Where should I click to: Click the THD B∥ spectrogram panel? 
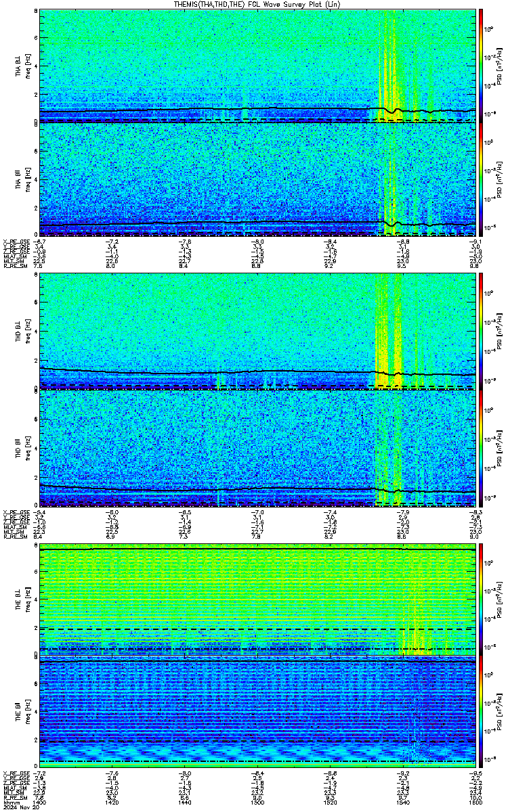(x=257, y=447)
